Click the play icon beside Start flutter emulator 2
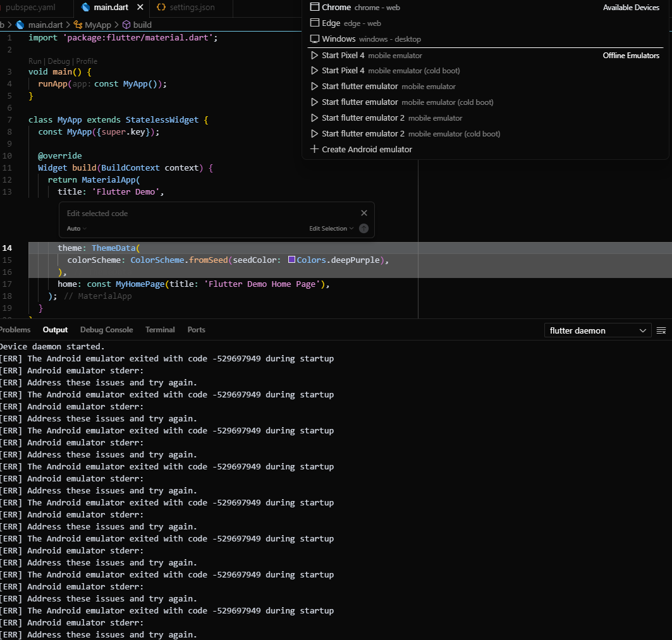This screenshot has height=640, width=672. (x=315, y=118)
